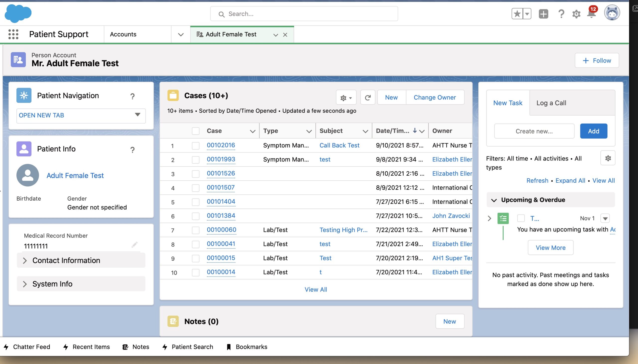Open the OPEN NEW TAB dropdown
Image resolution: width=638 pixels, height=364 pixels.
point(81,116)
